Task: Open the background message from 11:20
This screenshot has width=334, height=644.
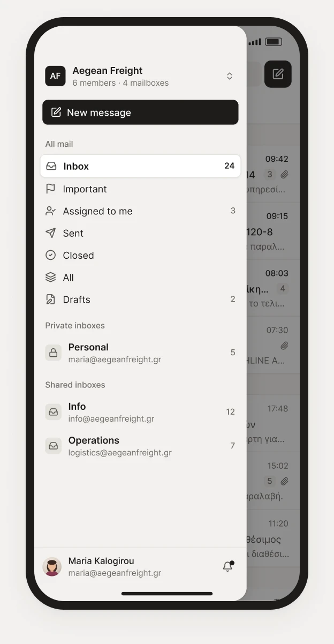Action: (273, 538)
